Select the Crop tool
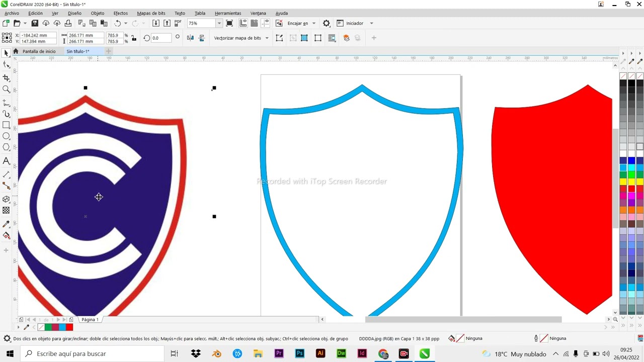Viewport: 644px width, 362px height. (6, 78)
